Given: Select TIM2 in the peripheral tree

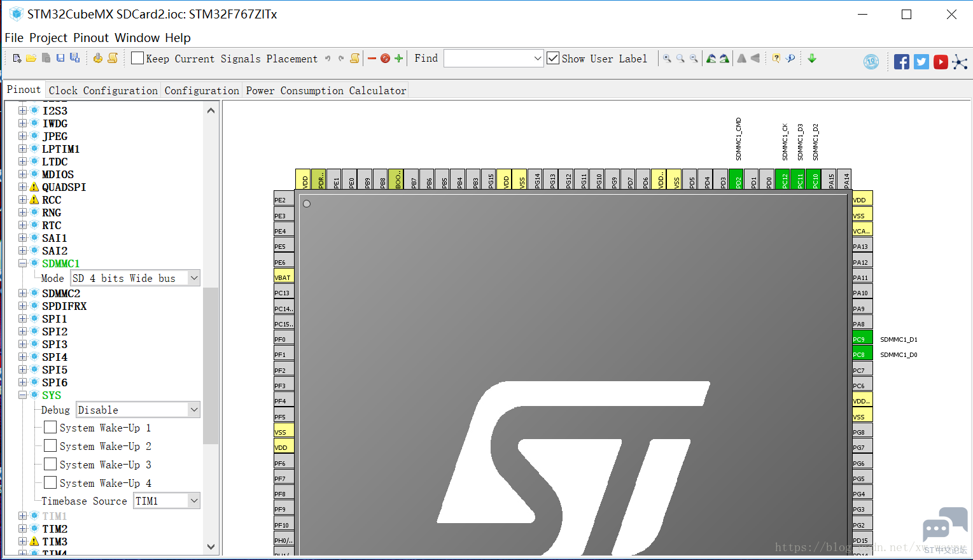Looking at the screenshot, I should [x=55, y=529].
